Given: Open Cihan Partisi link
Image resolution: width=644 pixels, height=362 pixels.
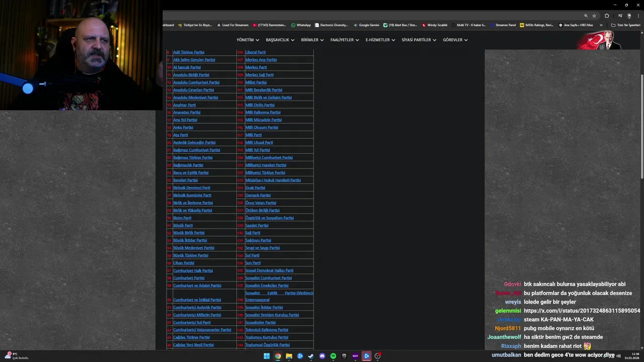Looking at the screenshot, I should pyautogui.click(x=184, y=263).
